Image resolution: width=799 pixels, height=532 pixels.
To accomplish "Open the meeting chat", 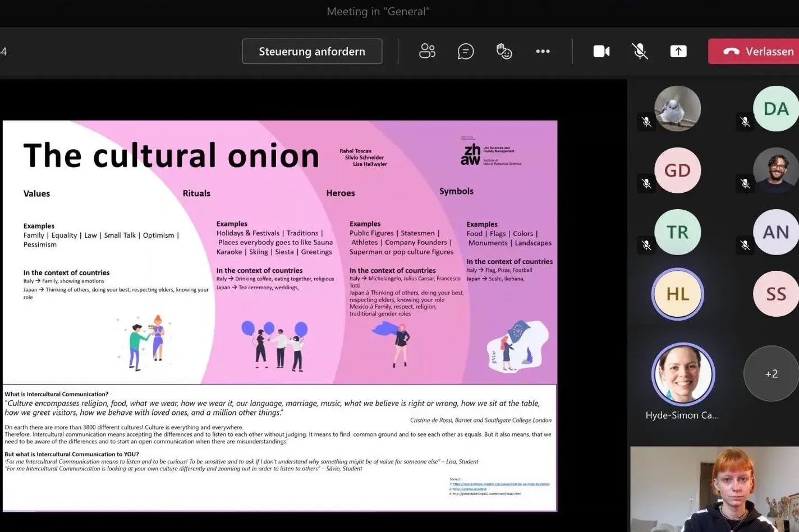I will 466,52.
